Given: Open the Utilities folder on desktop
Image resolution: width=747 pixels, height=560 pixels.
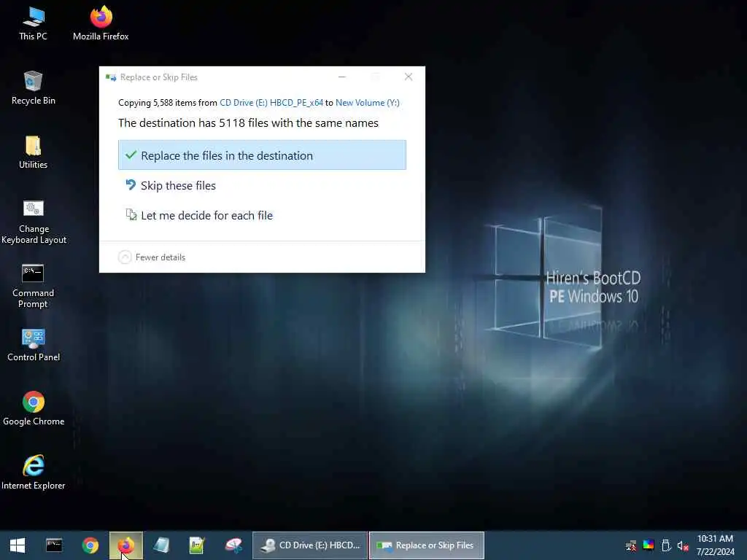Looking at the screenshot, I should [34, 152].
